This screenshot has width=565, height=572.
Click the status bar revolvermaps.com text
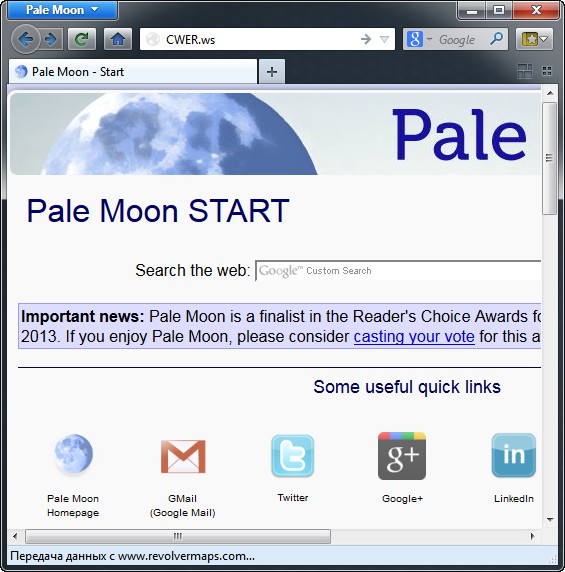132,556
